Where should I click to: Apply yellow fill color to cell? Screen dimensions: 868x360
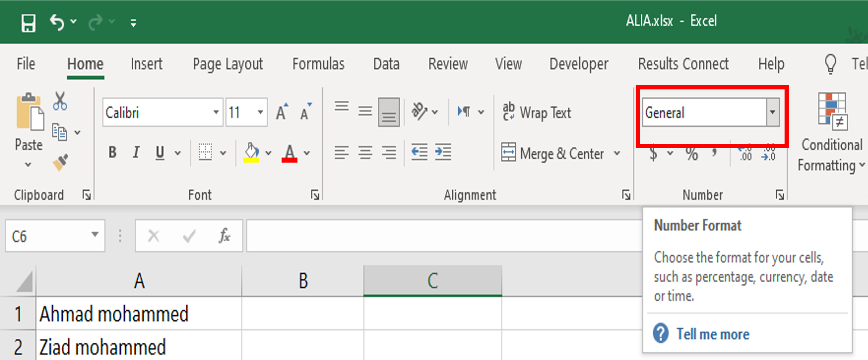[x=251, y=153]
